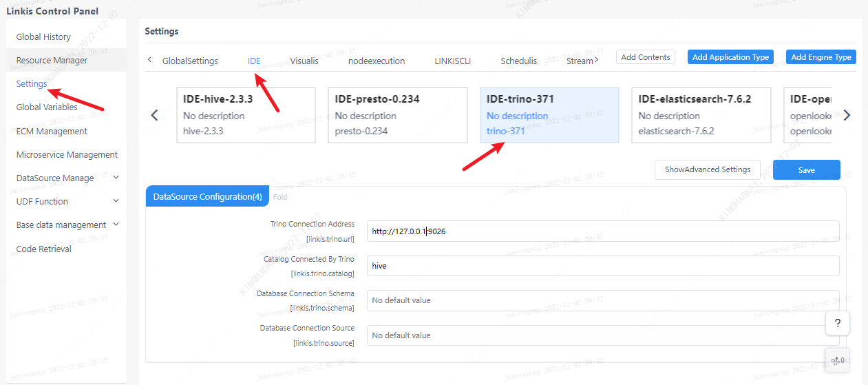Show Advanced Settings

click(x=707, y=169)
